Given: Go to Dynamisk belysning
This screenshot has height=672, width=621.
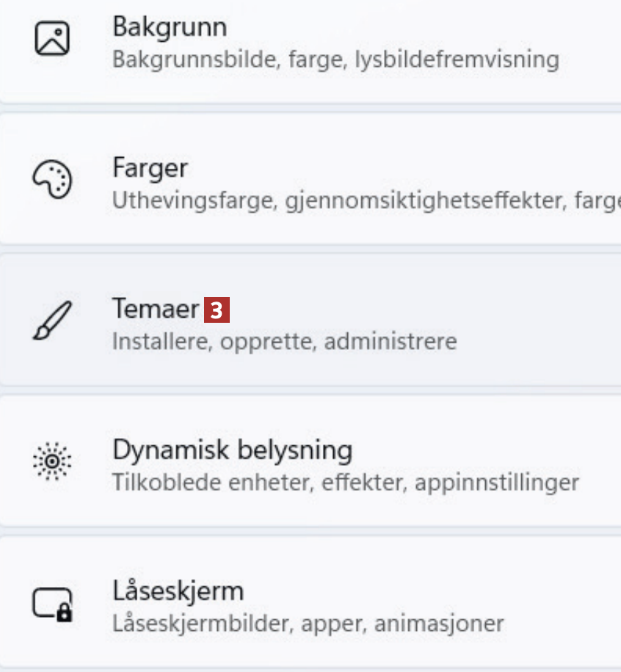Looking at the screenshot, I should (232, 450).
